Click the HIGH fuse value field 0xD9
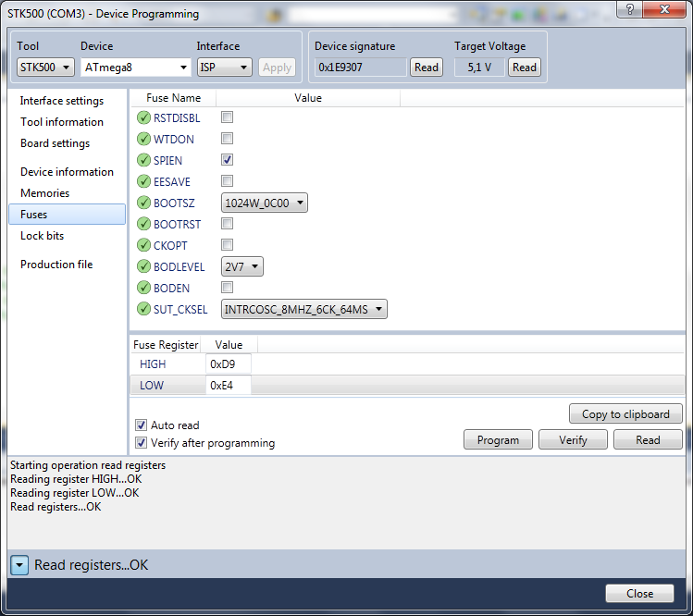Image resolution: width=693 pixels, height=616 pixels. 229,364
